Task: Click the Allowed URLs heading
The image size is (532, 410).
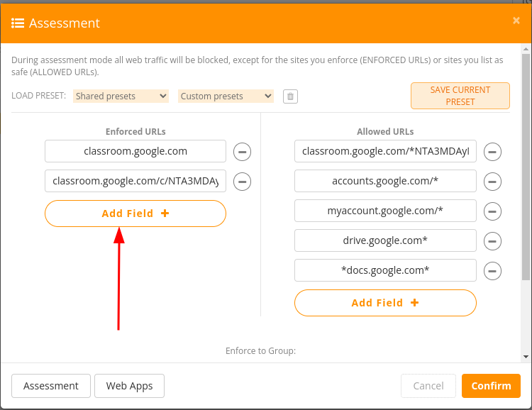Action: pos(385,132)
